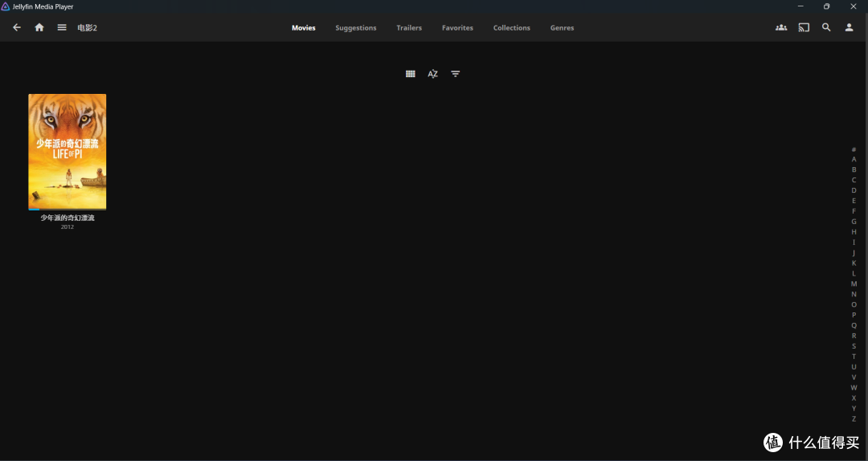Jump to letter F in alphabet picker
868x461 pixels.
[x=854, y=211]
